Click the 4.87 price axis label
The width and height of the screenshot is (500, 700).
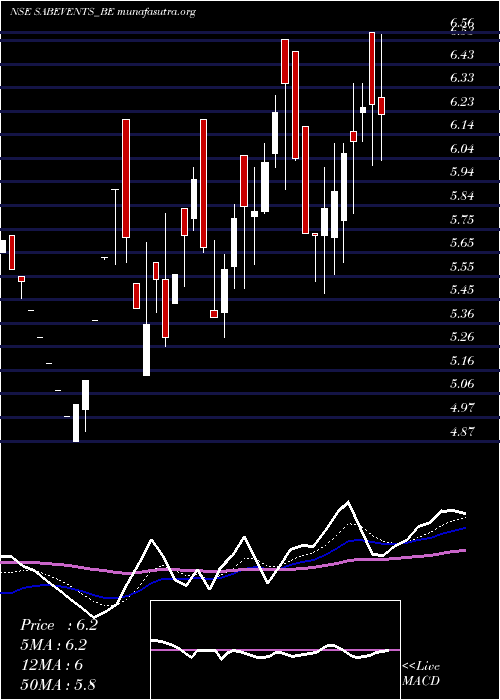[x=462, y=432]
